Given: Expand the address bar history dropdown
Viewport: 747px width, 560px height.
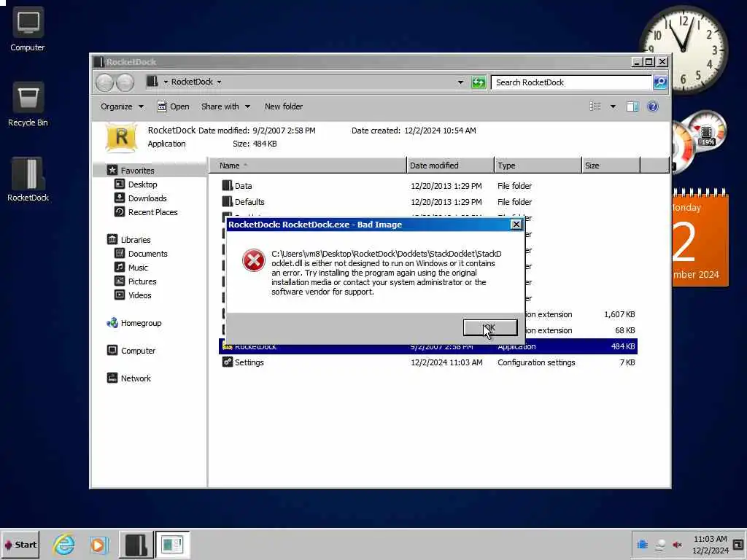Looking at the screenshot, I should (x=460, y=82).
